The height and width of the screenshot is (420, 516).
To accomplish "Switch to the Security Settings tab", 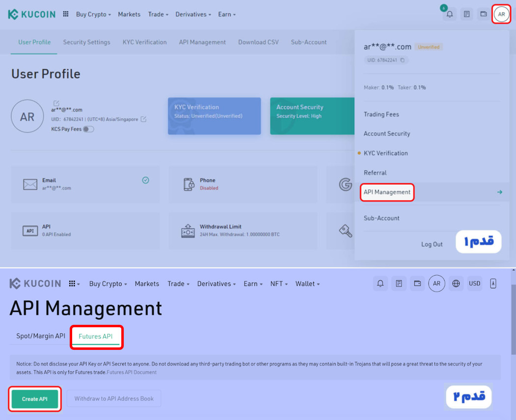I will pos(86,42).
